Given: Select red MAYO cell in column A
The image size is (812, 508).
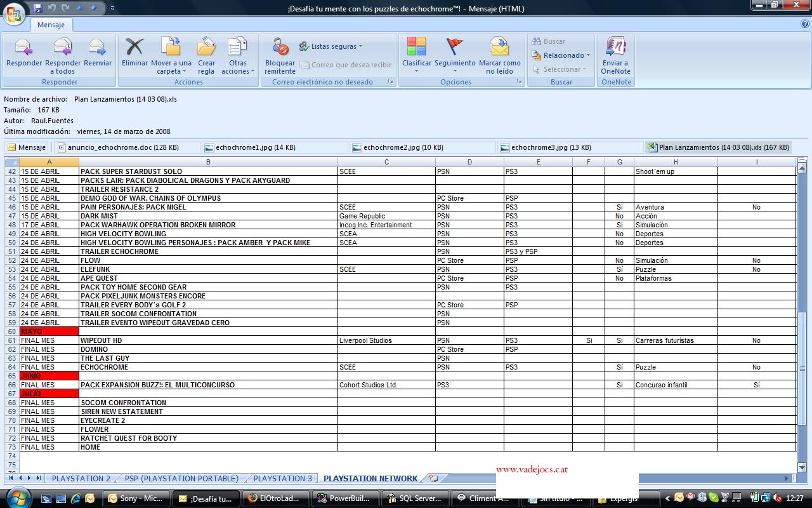Looking at the screenshot, I should tap(49, 331).
